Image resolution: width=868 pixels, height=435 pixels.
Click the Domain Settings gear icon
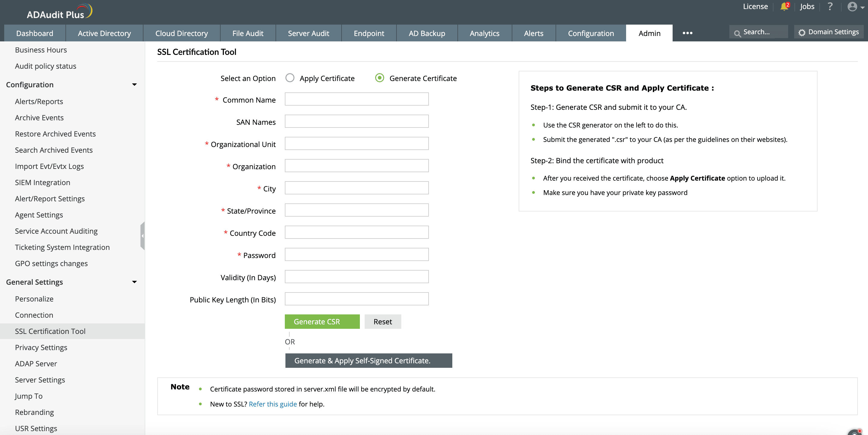click(x=802, y=32)
